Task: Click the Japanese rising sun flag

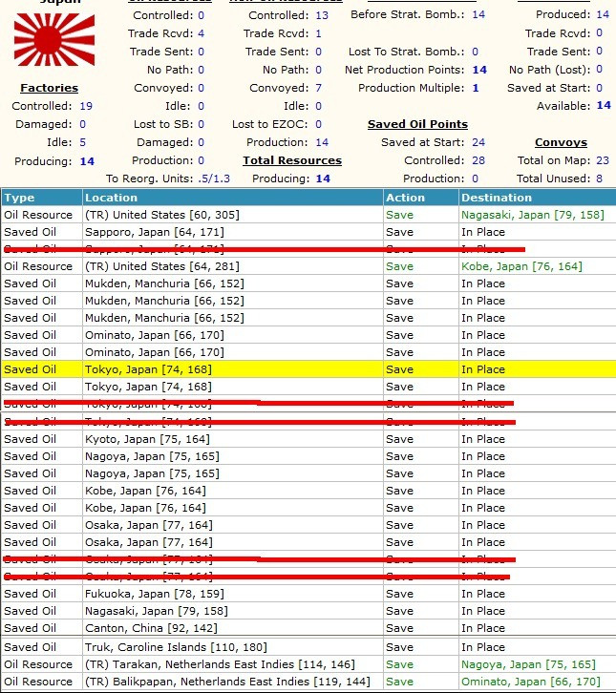Action: click(x=53, y=39)
